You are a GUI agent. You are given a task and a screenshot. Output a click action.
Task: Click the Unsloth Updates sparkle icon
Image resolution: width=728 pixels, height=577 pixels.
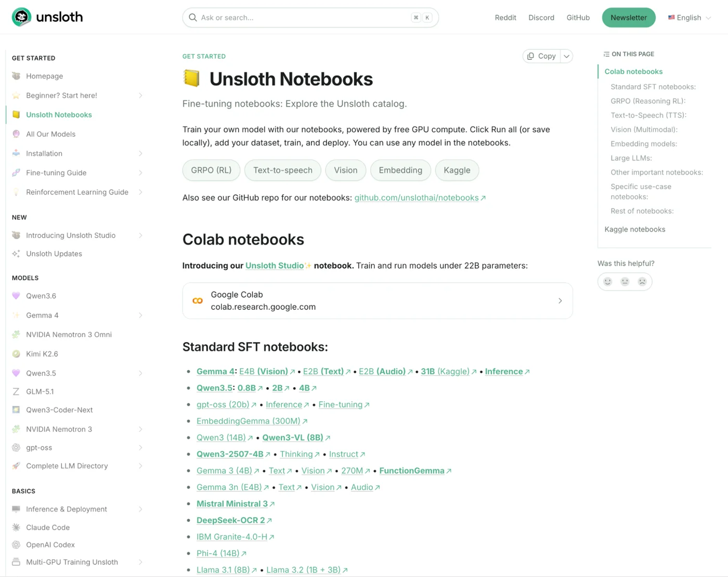click(x=16, y=254)
